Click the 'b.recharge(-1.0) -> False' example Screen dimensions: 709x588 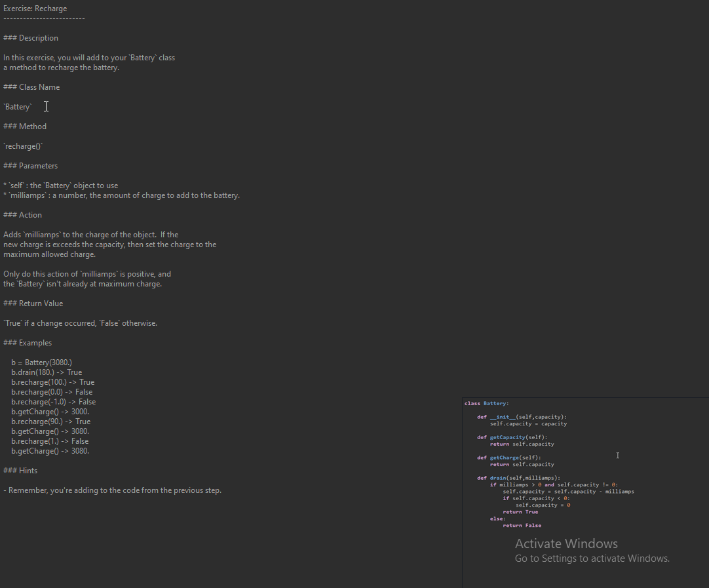53,401
